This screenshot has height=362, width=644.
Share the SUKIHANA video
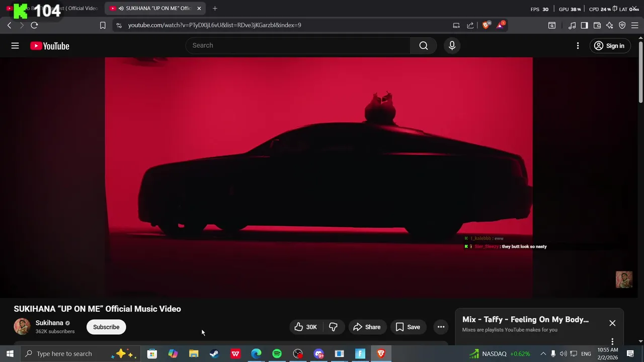pos(367,327)
